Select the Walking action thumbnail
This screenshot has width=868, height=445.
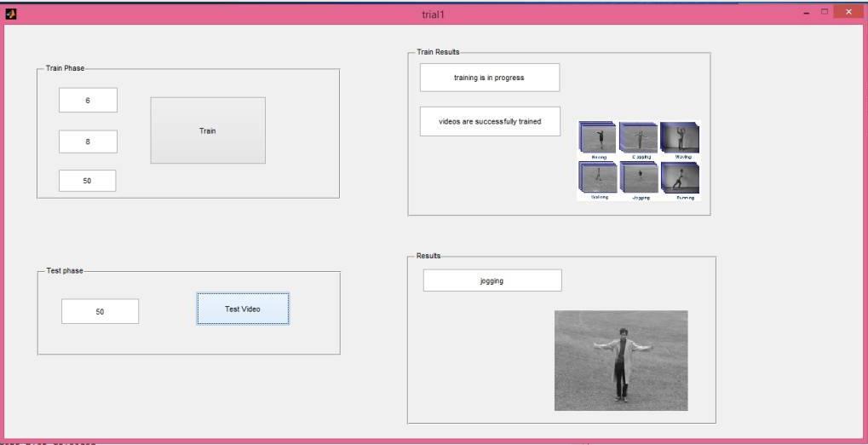point(598,178)
